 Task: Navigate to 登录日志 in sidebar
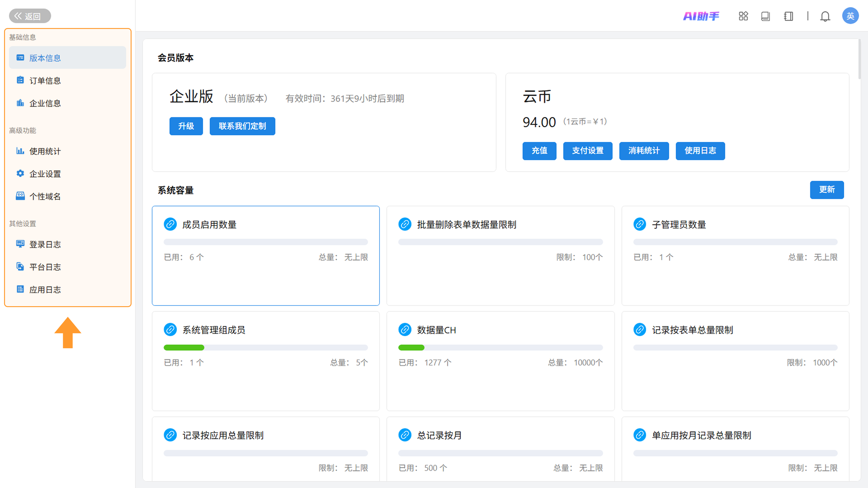tap(45, 244)
